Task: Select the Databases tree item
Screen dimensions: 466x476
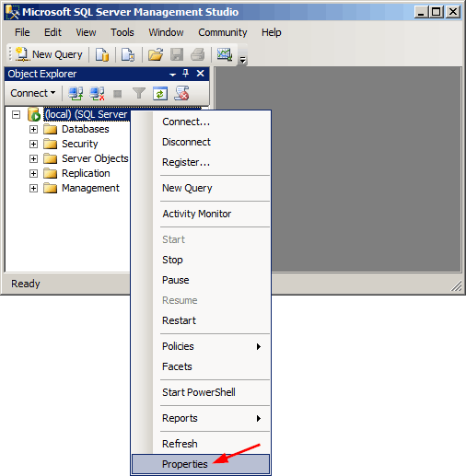Action: pyautogui.click(x=86, y=129)
